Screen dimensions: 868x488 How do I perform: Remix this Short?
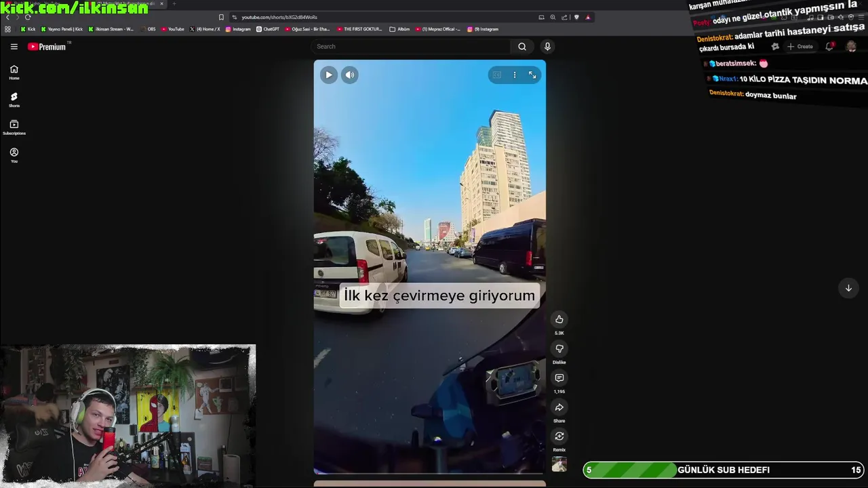(559, 436)
